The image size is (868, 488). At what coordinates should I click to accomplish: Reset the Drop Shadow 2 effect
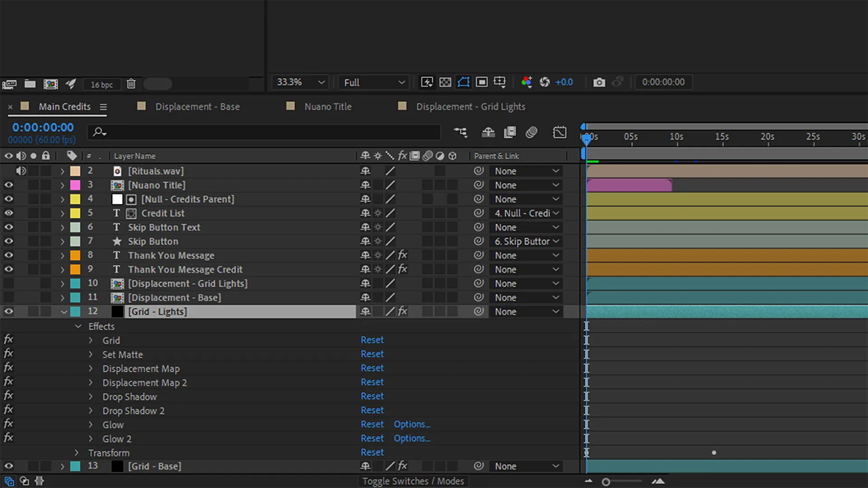point(372,410)
